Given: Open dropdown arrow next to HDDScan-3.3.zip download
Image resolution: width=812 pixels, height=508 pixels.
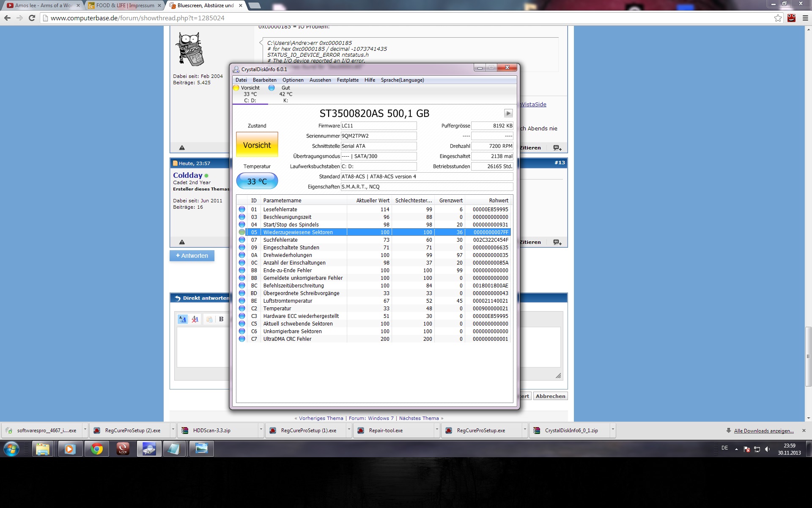Looking at the screenshot, I should tap(261, 430).
